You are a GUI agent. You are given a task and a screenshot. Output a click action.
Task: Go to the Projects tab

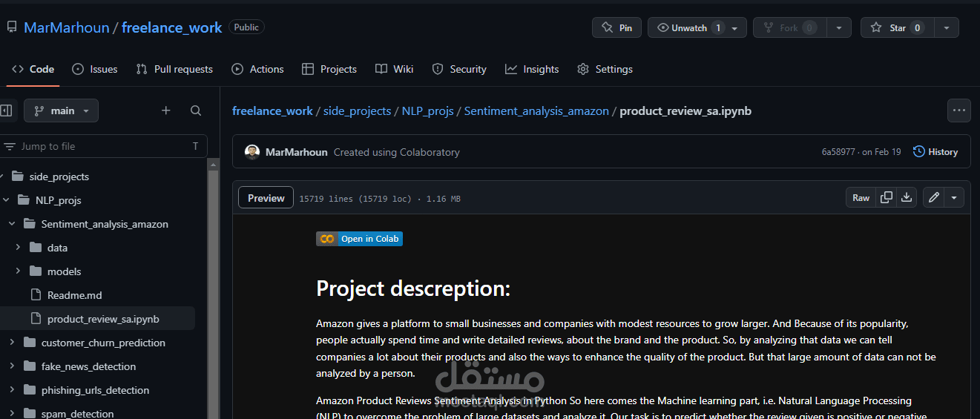coord(329,69)
